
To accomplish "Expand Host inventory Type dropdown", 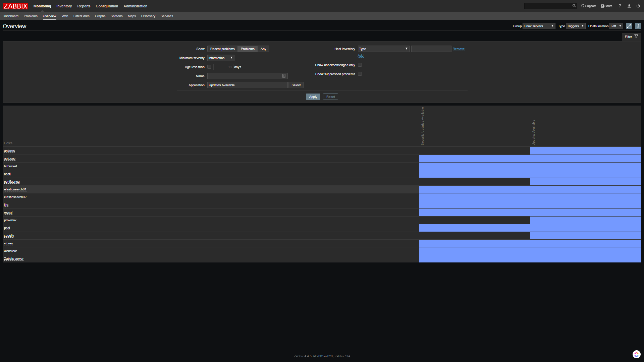I will 383,49.
